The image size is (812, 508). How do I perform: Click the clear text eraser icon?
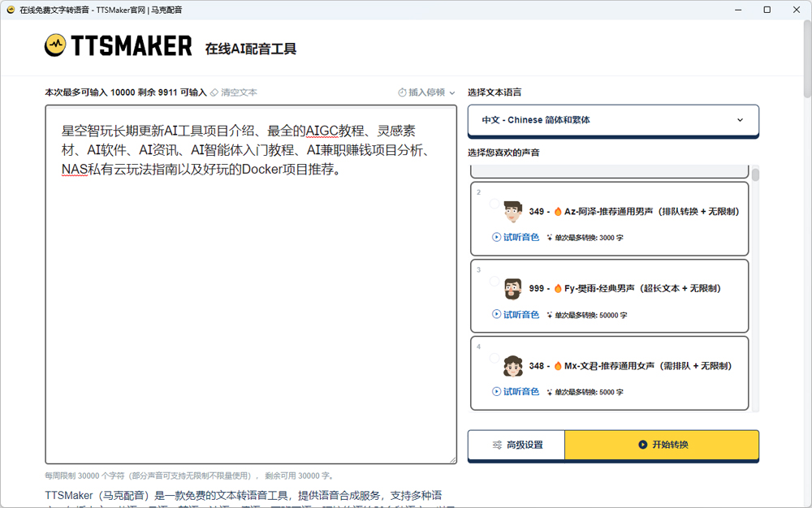click(214, 93)
